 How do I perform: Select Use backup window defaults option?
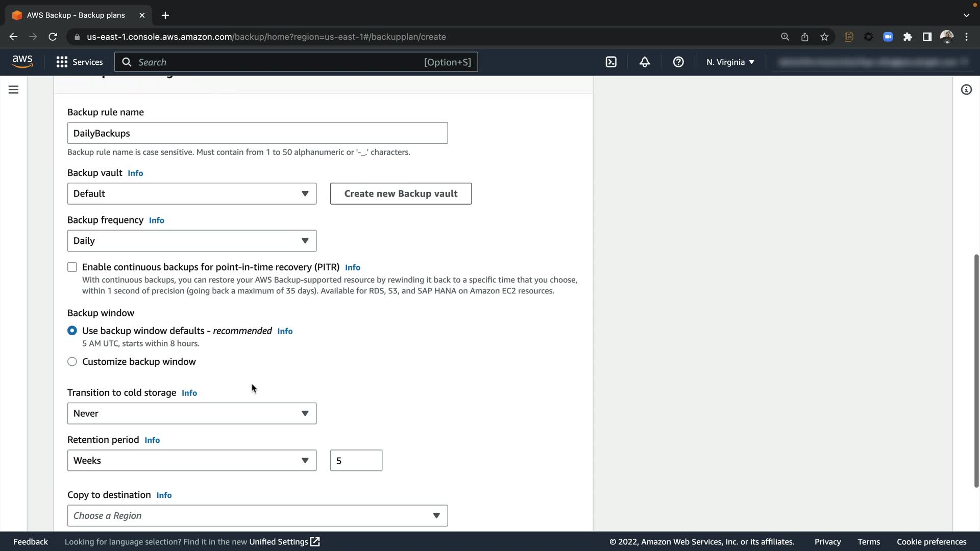[72, 331]
